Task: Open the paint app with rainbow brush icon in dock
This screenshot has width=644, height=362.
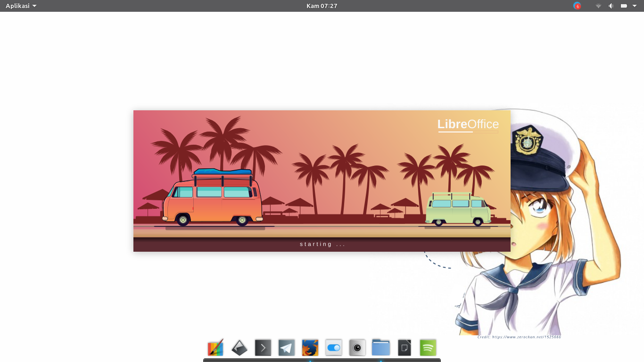Action: (x=215, y=348)
